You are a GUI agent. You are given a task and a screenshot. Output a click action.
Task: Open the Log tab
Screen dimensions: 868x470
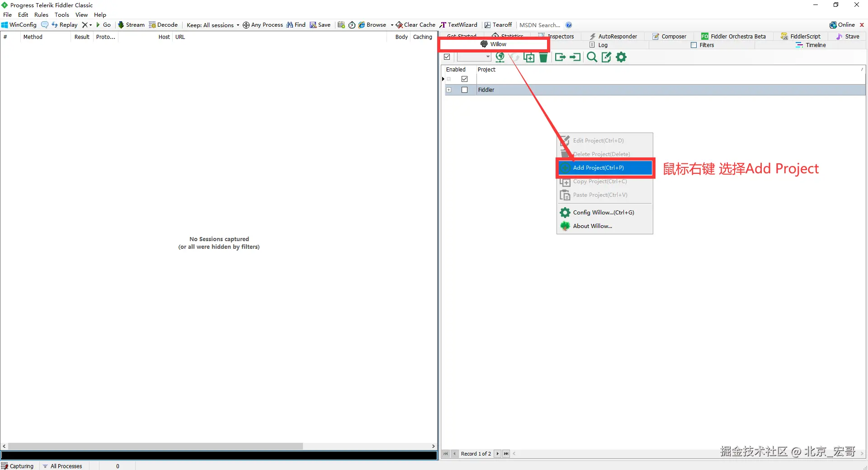[x=599, y=45]
